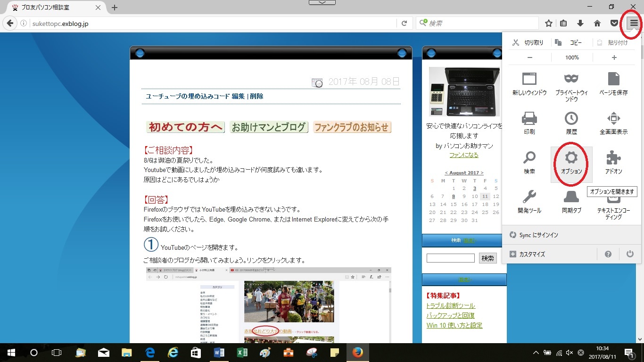Click the ファンになる link
644x362 pixels.
(464, 155)
